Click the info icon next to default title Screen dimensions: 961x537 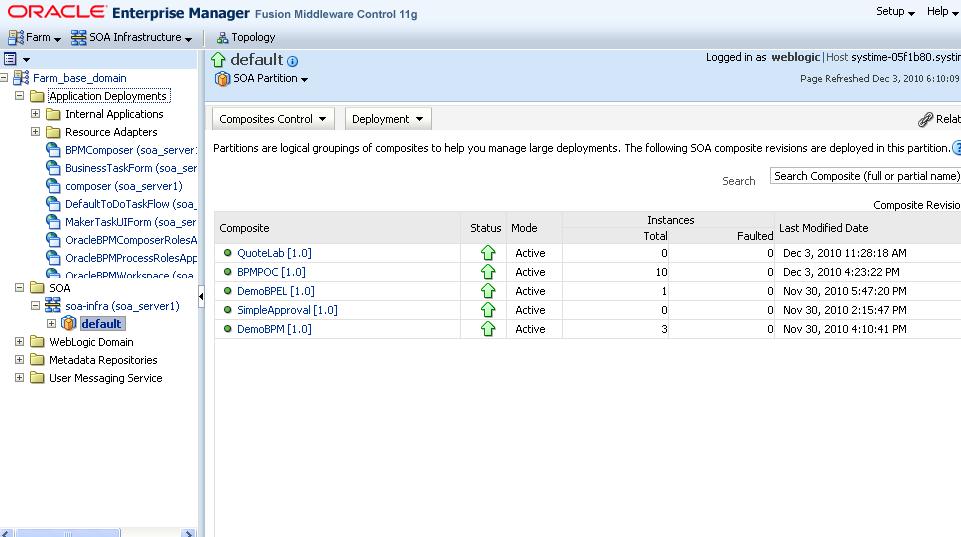click(292, 61)
